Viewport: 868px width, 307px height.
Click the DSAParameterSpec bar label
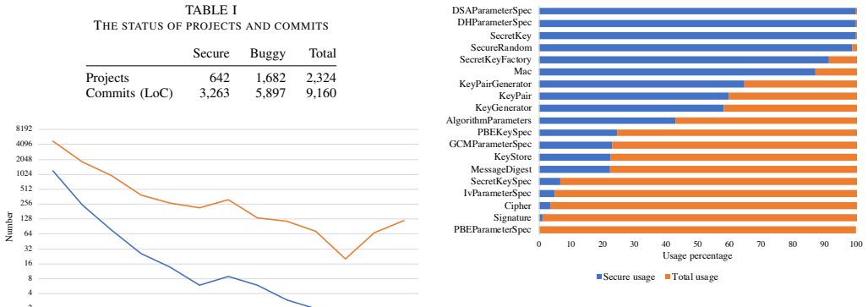tap(492, 10)
